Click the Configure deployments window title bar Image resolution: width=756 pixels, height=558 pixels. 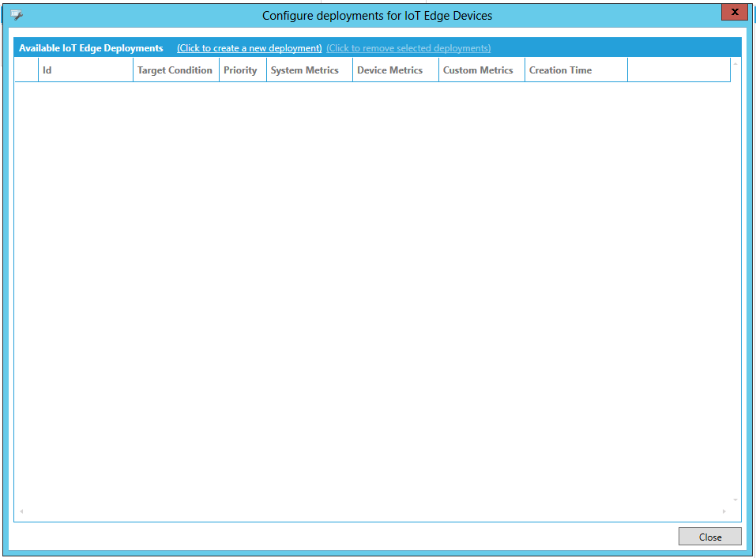(377, 15)
